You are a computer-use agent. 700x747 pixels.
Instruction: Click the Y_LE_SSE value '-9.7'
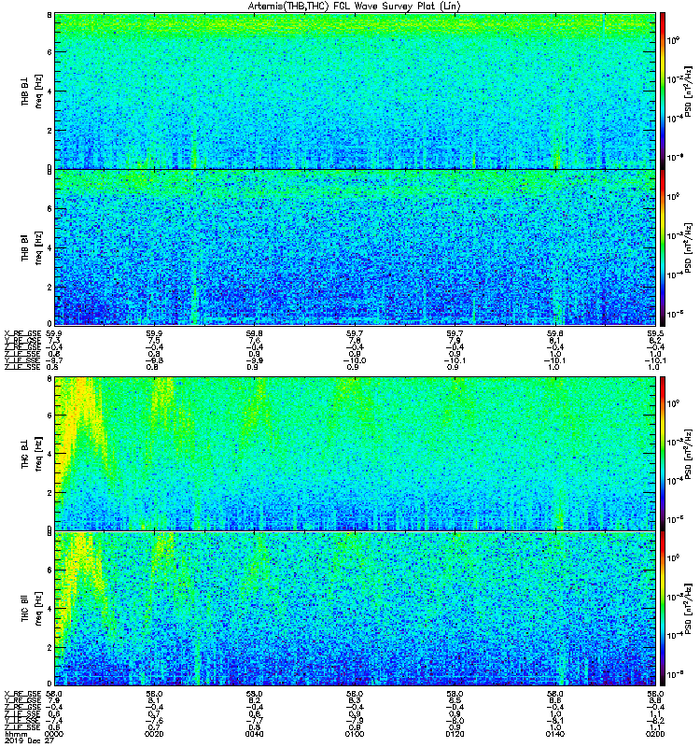[x=54, y=360]
